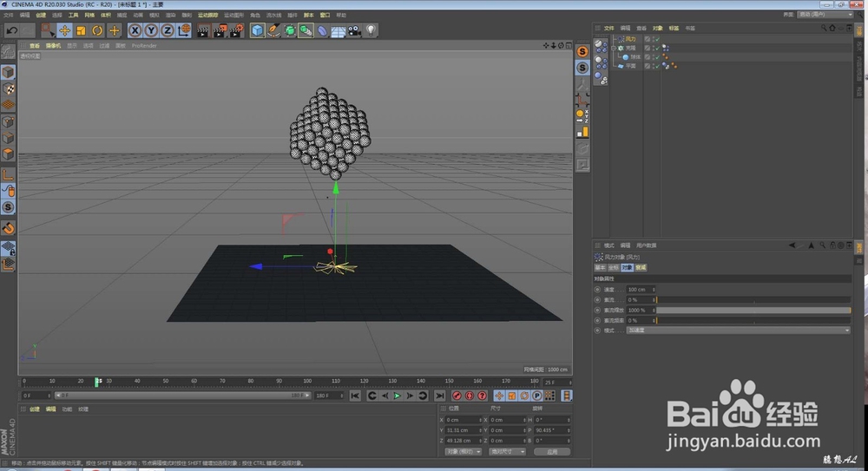Screen dimensions: 868x471
Task: Switch to 衰减 tab in Attribute Manager
Action: point(641,267)
